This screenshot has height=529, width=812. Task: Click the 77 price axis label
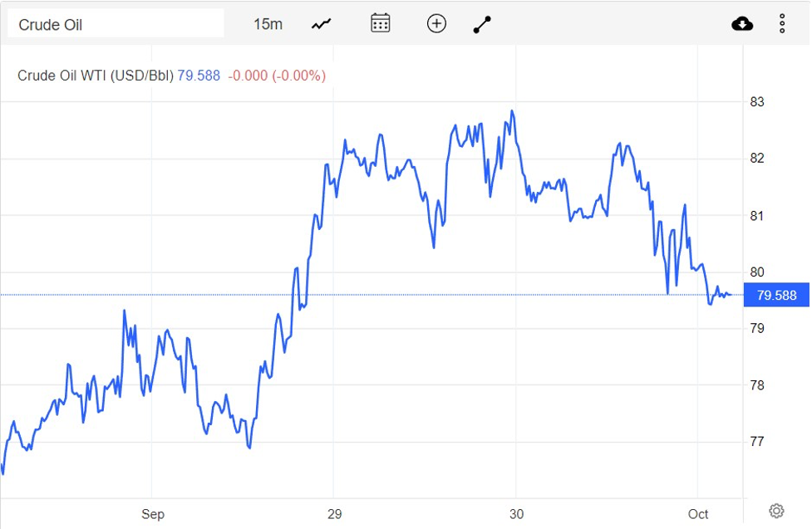[757, 441]
